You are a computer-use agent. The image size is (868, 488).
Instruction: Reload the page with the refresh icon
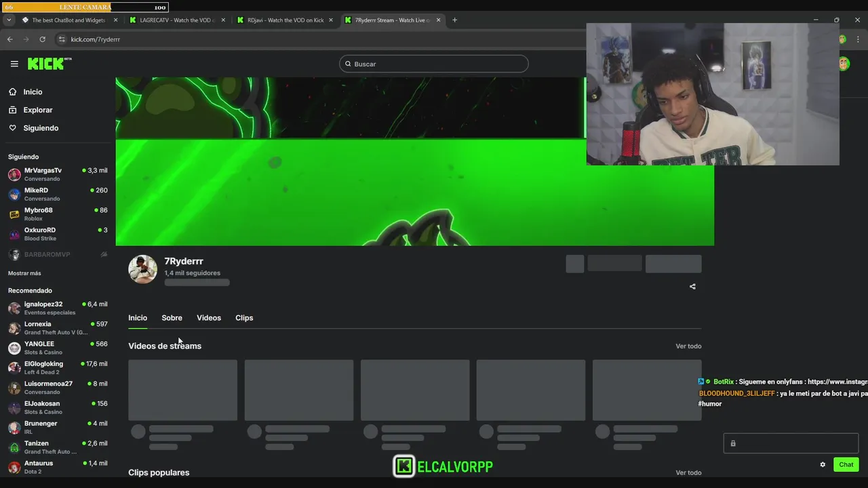pyautogui.click(x=42, y=39)
